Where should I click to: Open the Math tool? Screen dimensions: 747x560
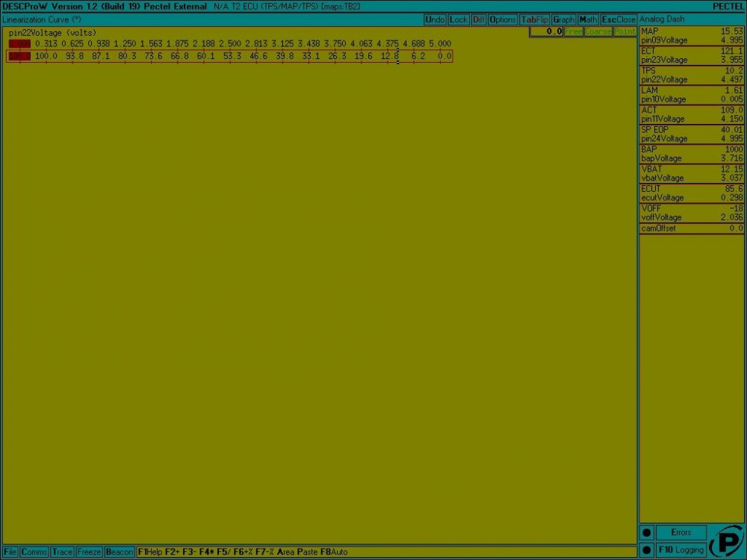pos(588,19)
